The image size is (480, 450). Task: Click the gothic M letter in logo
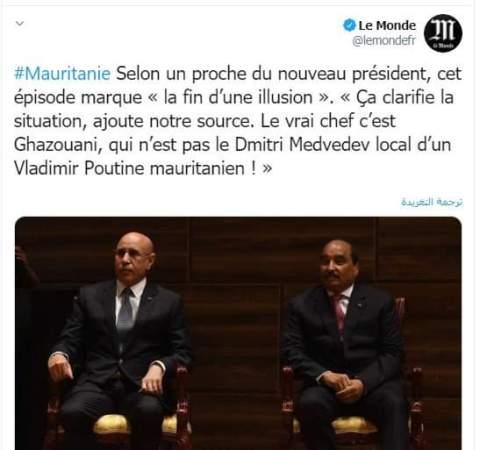[x=443, y=31]
